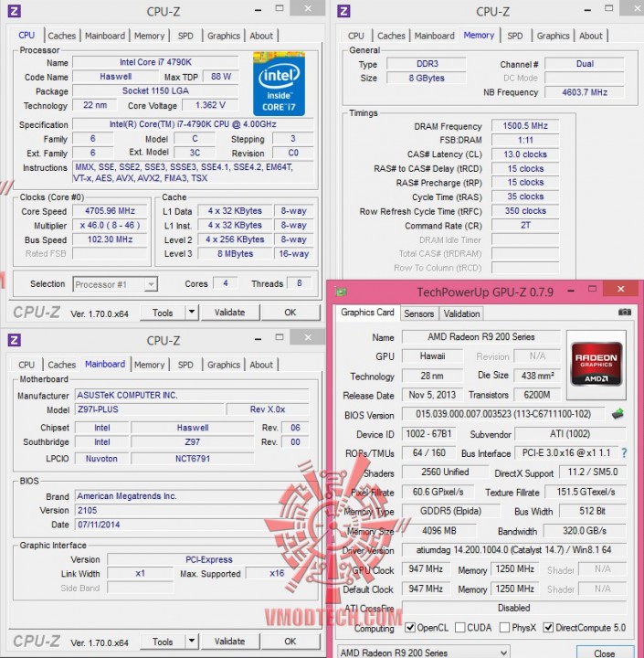Viewport: 644px width, 658px height.
Task: Click the Instructions list text in CPU-Z
Action: pos(193,173)
